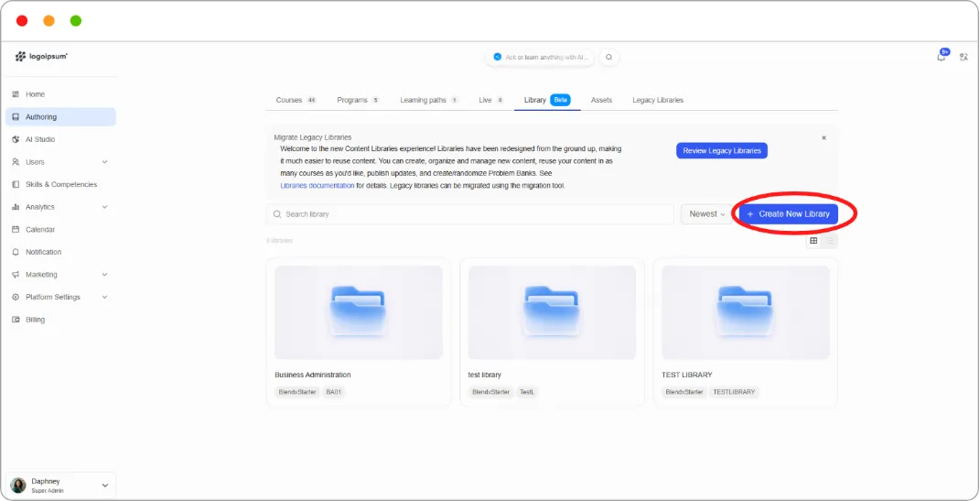
Task: Click the Super Admin role label
Action: pos(48,491)
